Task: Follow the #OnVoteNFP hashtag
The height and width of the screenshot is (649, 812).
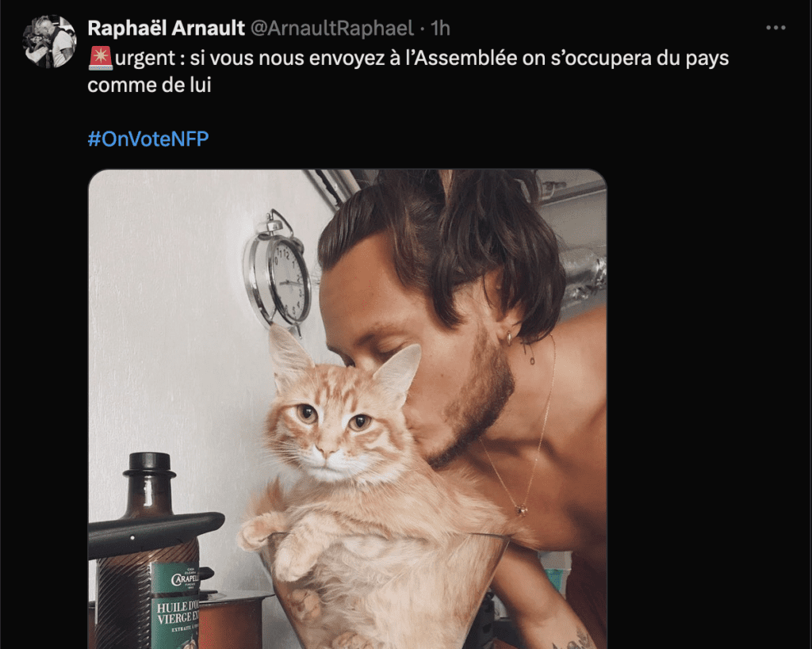Action: click(x=148, y=139)
